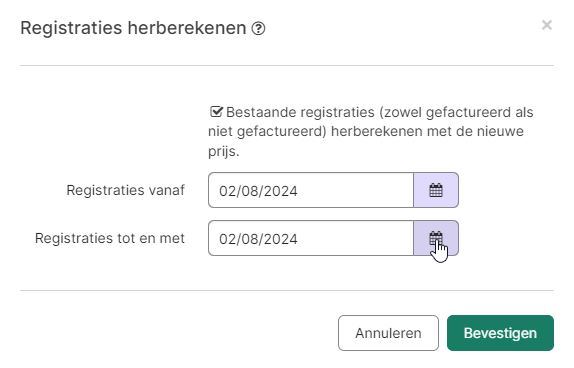Viewport: 574px width, 368px height.
Task: Uncheck the Bestaande registraties herberekenen checkbox
Action: [x=216, y=112]
